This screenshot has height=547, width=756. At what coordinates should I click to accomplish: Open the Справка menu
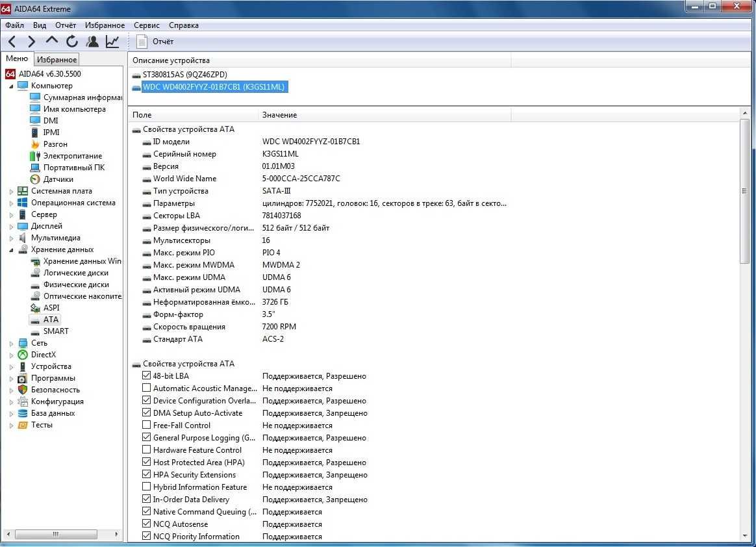[x=184, y=25]
